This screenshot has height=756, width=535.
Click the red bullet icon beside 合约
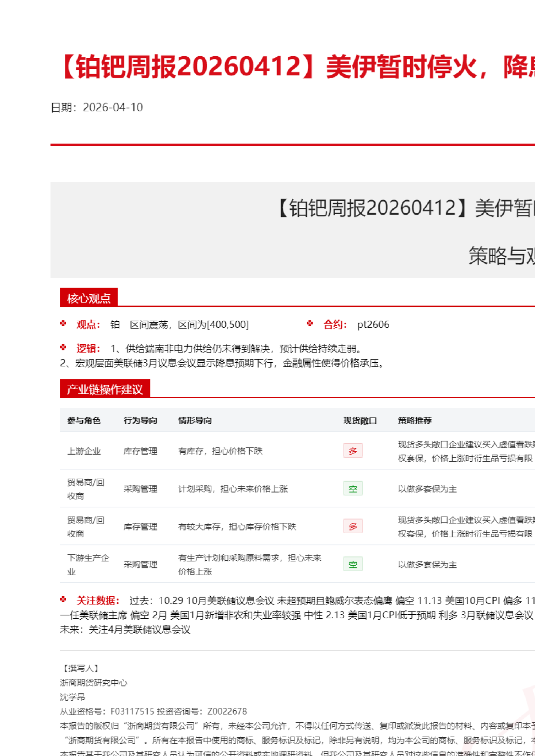tap(310, 324)
